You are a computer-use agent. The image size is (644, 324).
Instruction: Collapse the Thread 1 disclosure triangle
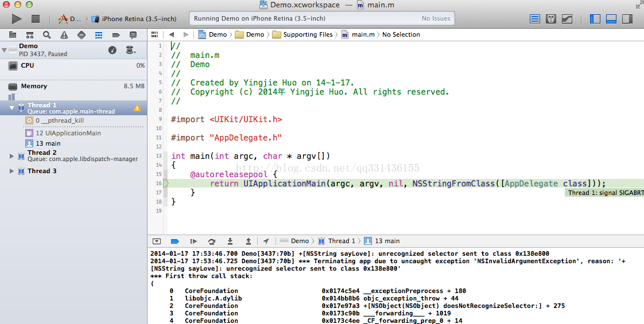tap(11, 108)
